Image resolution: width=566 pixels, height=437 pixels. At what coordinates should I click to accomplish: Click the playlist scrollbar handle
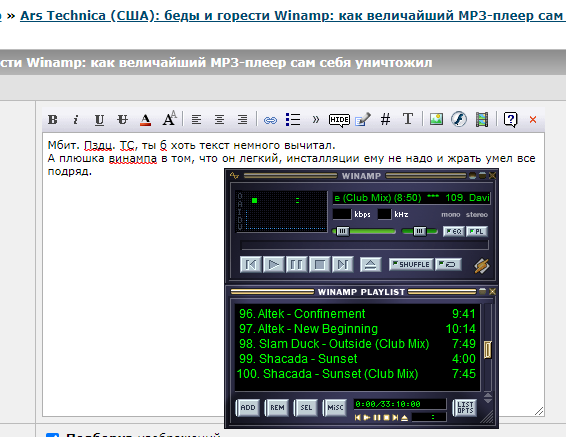(x=487, y=350)
